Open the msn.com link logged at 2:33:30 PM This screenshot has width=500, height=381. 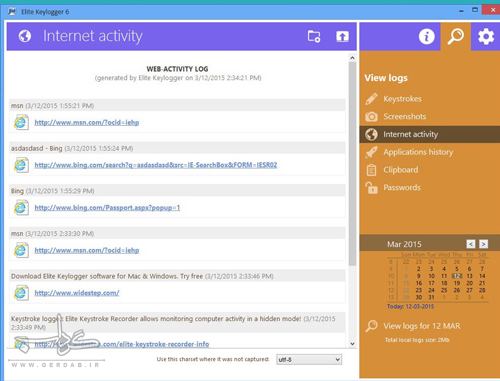tap(87, 250)
